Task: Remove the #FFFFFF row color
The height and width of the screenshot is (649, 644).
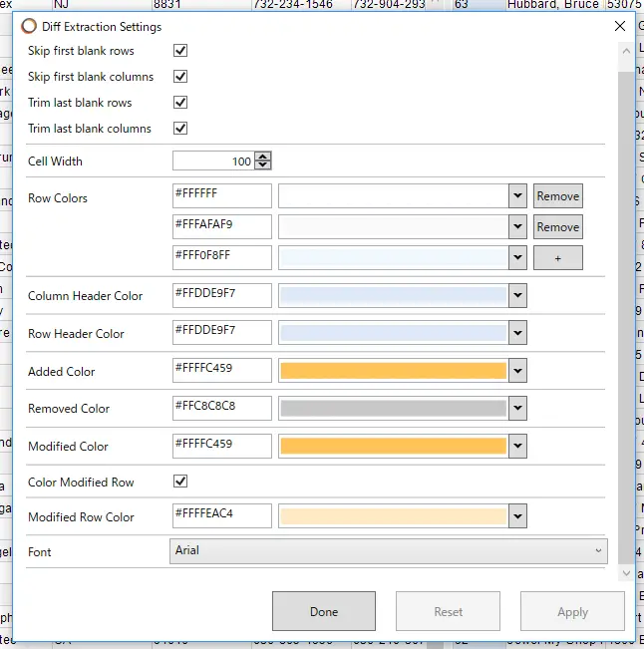Action: tap(558, 195)
